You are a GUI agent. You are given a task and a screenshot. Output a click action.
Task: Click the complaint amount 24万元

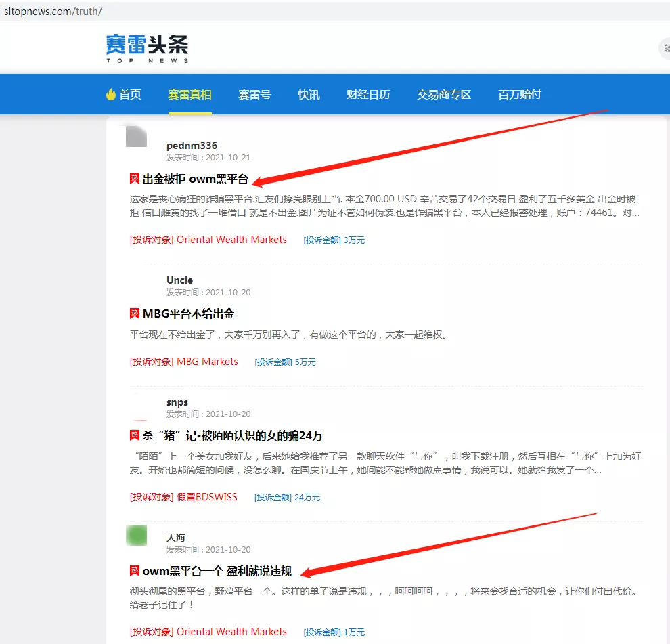click(x=307, y=498)
